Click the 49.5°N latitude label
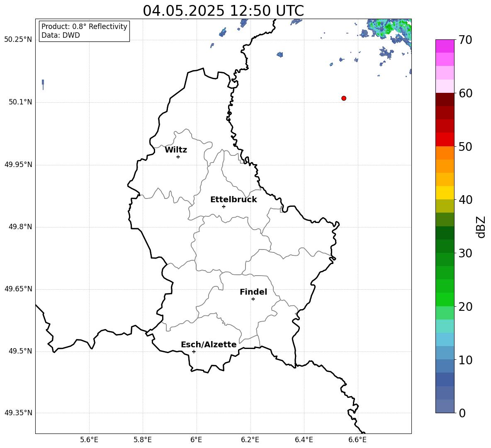The height and width of the screenshot is (448, 491). pos(20,351)
